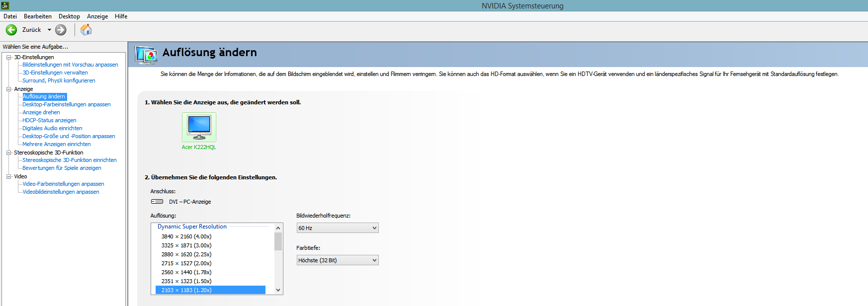This screenshot has height=306, width=868.
Task: Click the green Zurück back arrow
Action: point(11,30)
